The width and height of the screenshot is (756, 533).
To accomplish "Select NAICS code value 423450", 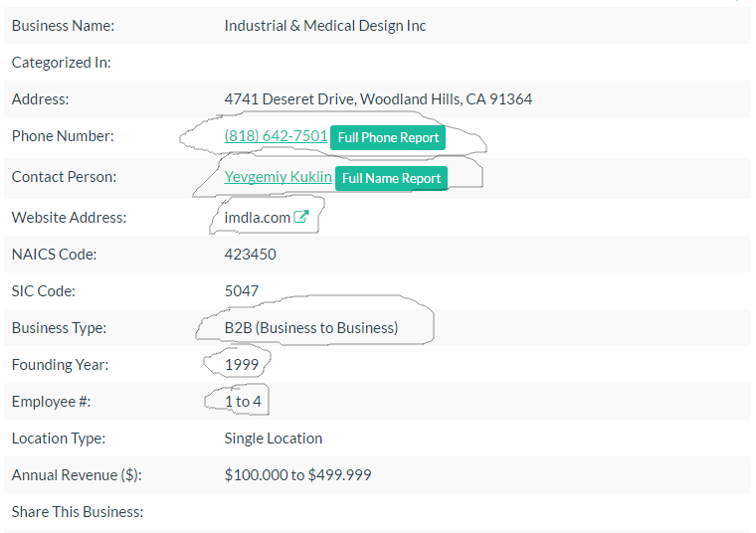I will click(251, 255).
